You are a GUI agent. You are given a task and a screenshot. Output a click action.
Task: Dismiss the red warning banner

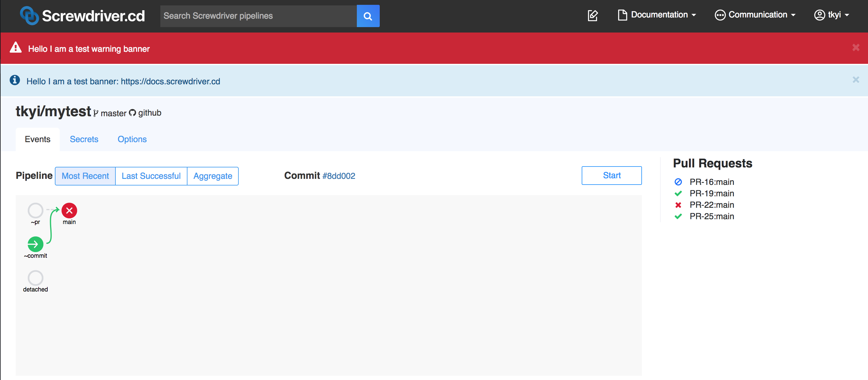coord(856,48)
